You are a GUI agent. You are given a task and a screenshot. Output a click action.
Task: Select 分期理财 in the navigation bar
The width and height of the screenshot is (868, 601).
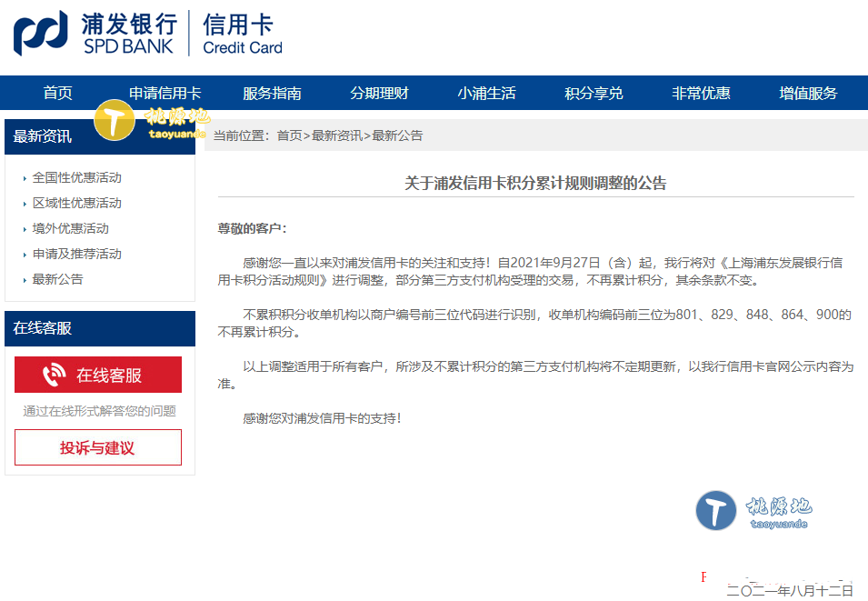pyautogui.click(x=379, y=93)
